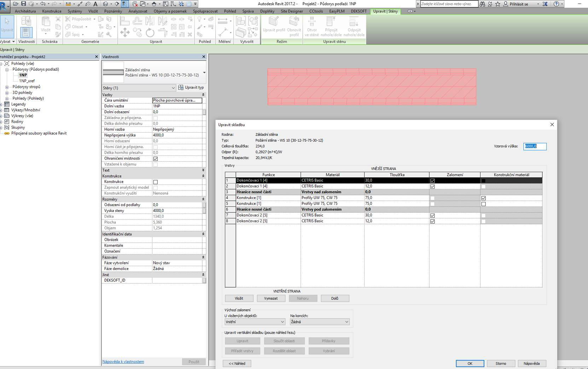Click the Upravit typ button
588x369 pixels.
tap(191, 88)
